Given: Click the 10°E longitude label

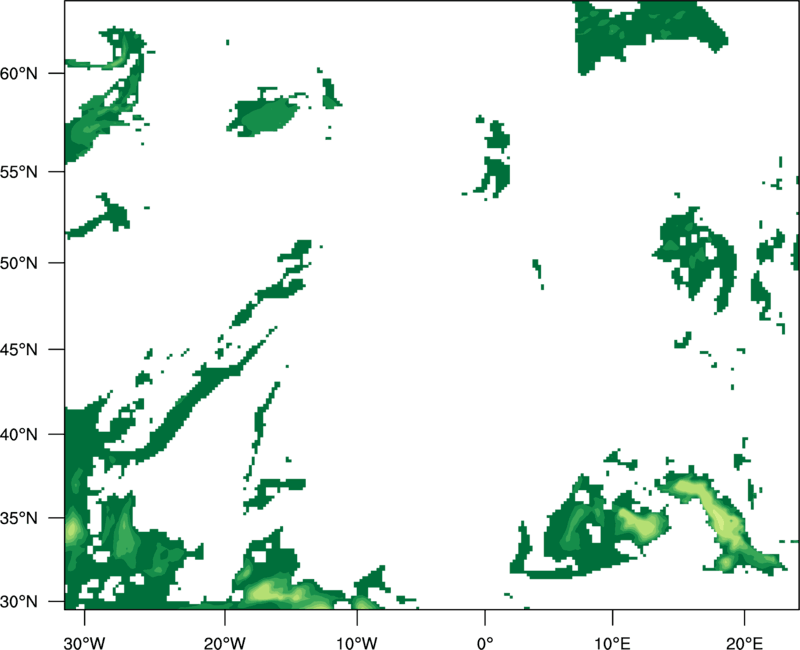Looking at the screenshot, I should pos(612,643).
